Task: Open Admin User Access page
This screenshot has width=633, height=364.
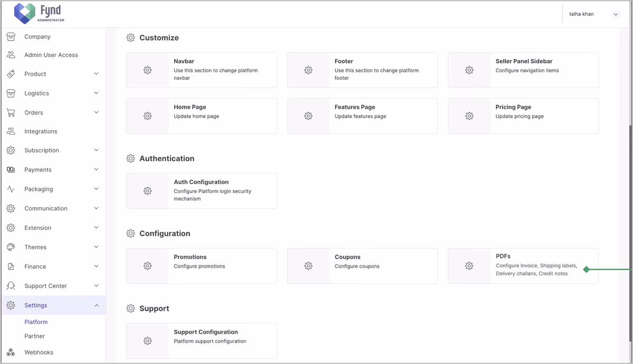Action: 51,55
